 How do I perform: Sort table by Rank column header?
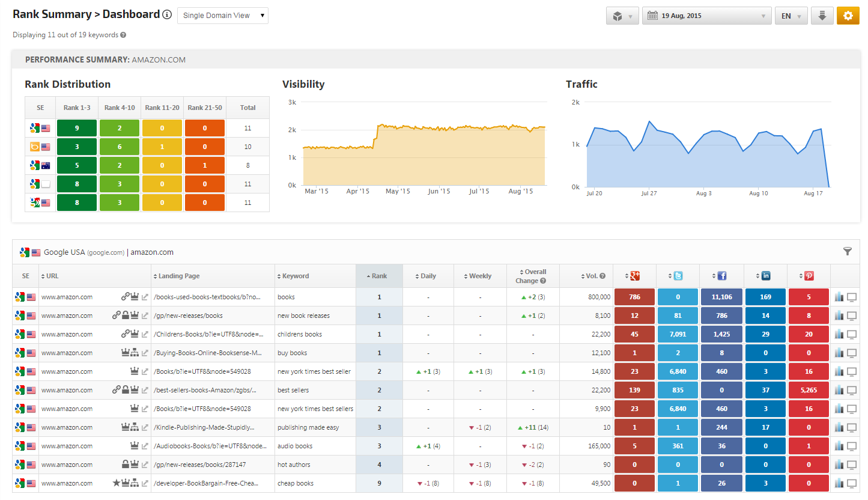pyautogui.click(x=379, y=276)
